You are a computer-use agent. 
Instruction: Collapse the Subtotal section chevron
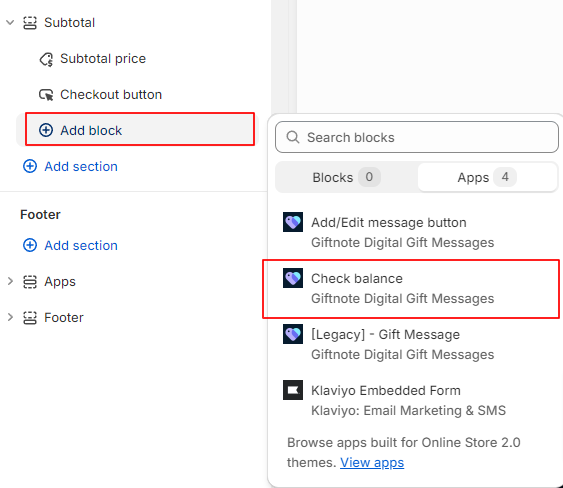[x=10, y=23]
